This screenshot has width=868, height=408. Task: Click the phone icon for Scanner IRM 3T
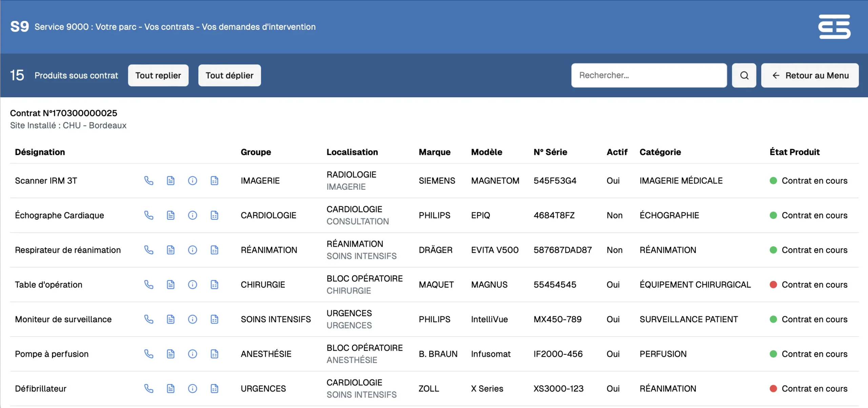pyautogui.click(x=149, y=181)
